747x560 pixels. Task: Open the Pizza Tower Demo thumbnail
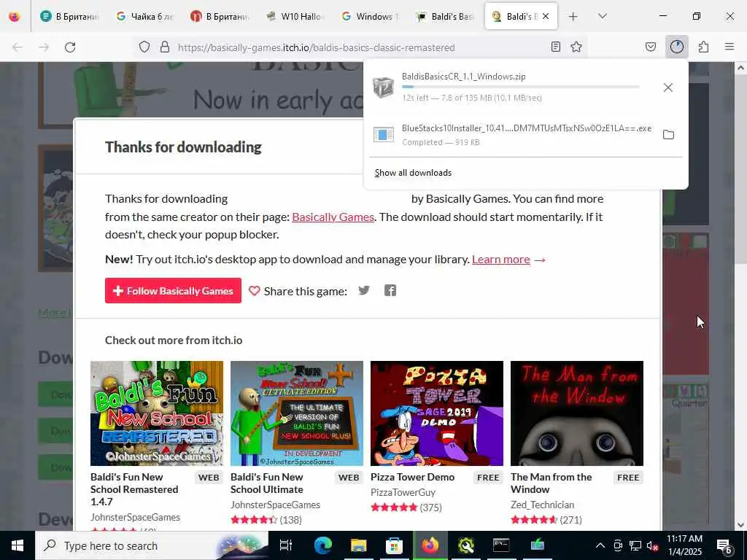pos(437,413)
